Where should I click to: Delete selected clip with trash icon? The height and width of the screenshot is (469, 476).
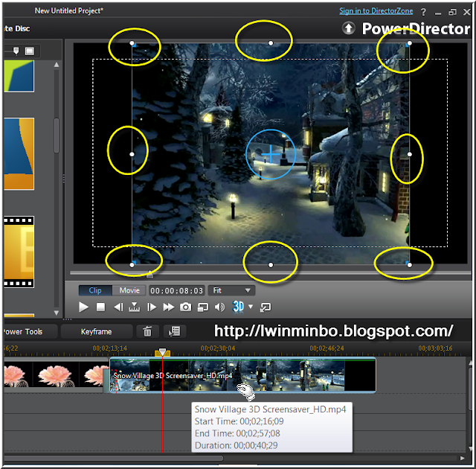(x=147, y=331)
